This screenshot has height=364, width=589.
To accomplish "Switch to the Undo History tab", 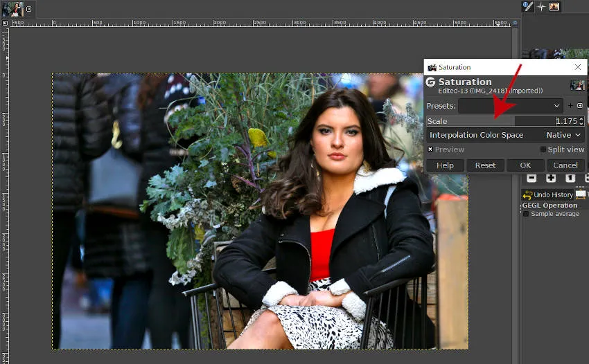I will click(x=547, y=194).
